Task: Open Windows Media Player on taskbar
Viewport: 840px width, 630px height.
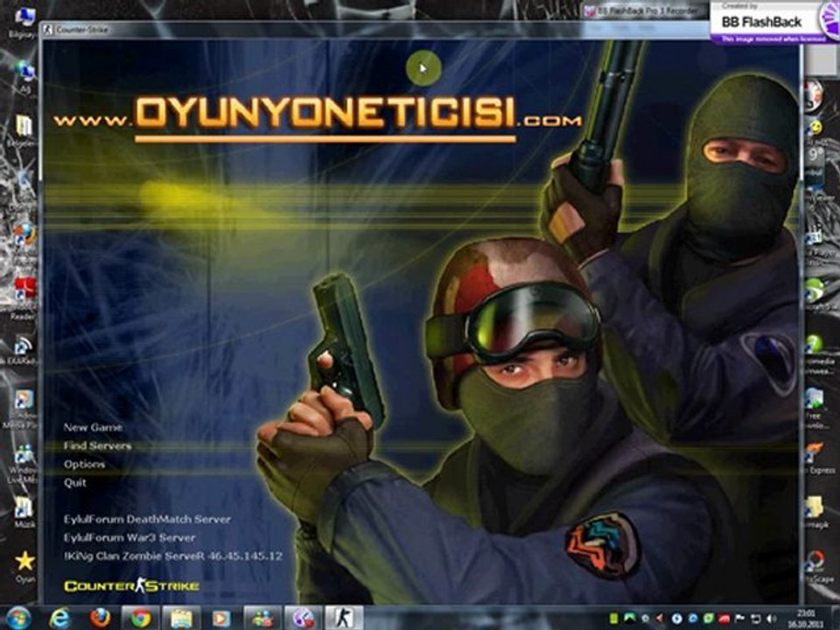Action: pyautogui.click(x=220, y=619)
